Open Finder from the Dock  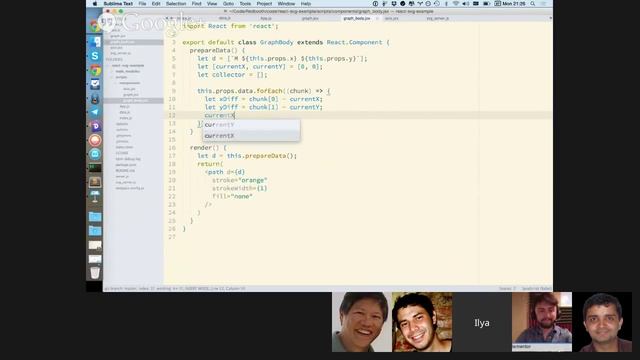(x=95, y=42)
